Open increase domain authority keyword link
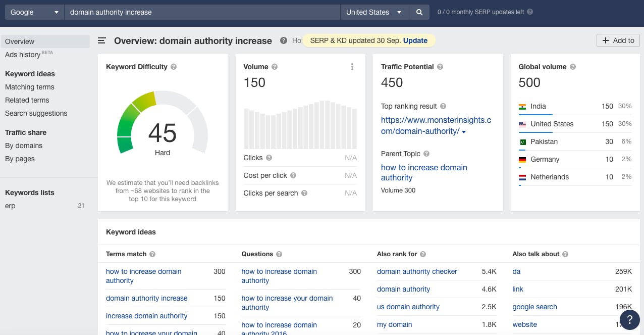 [147, 316]
